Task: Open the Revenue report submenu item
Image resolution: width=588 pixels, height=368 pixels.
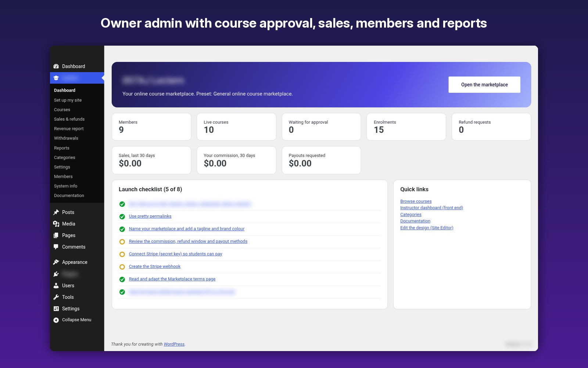Action: (69, 129)
